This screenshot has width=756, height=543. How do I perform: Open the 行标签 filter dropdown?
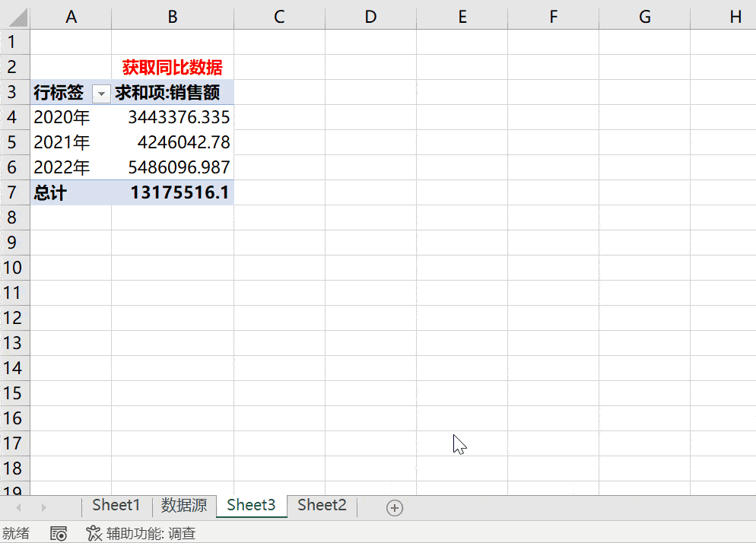(101, 93)
